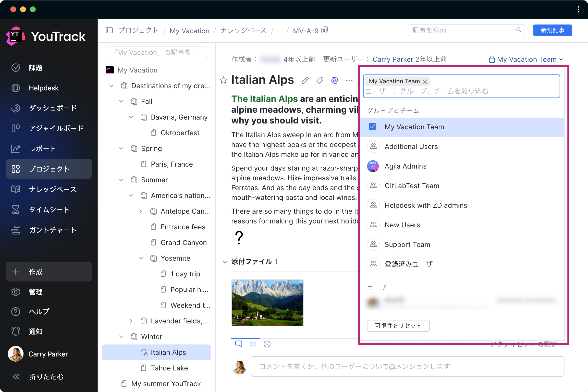The image size is (588, 392).
Task: Click the blue new article button
Action: coord(552,30)
